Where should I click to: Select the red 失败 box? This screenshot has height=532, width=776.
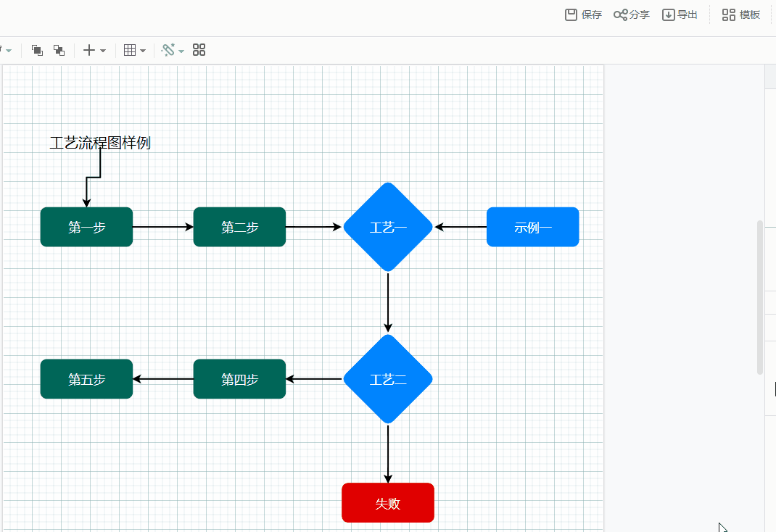coord(388,503)
